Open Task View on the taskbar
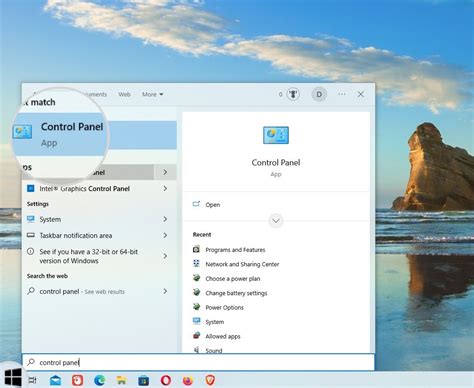474x388 pixels. pos(32,380)
